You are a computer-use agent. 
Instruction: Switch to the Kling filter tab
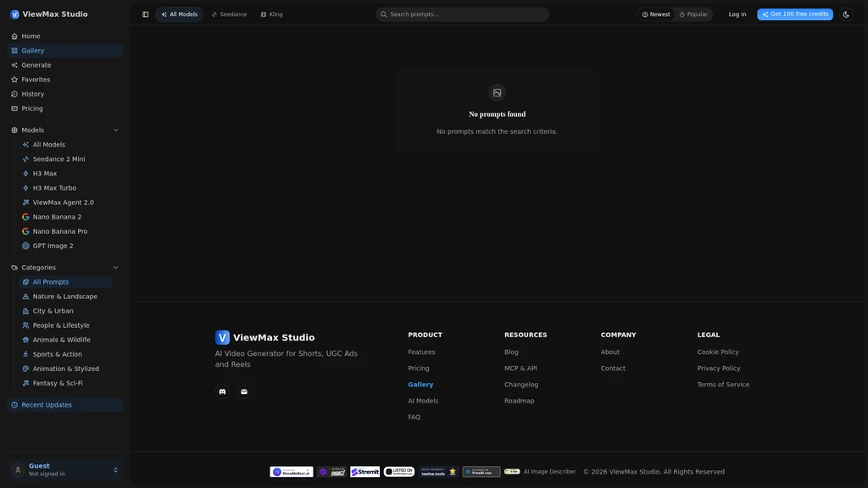[272, 14]
